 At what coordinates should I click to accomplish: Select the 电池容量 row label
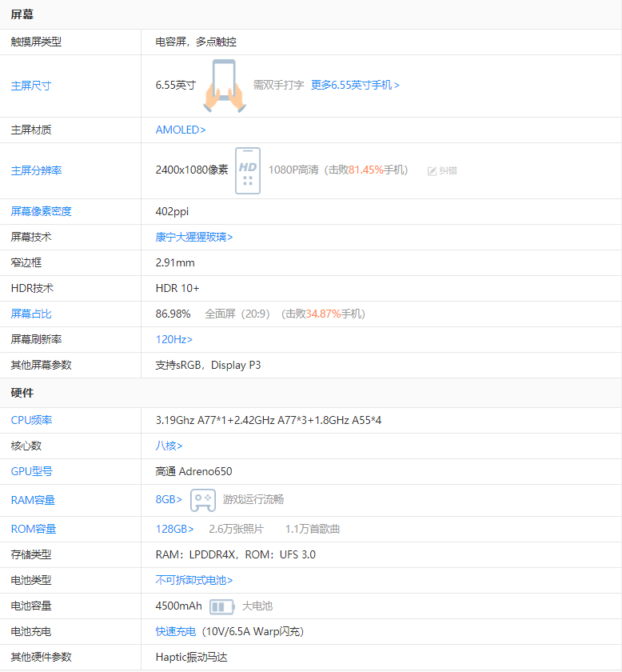(x=31, y=606)
